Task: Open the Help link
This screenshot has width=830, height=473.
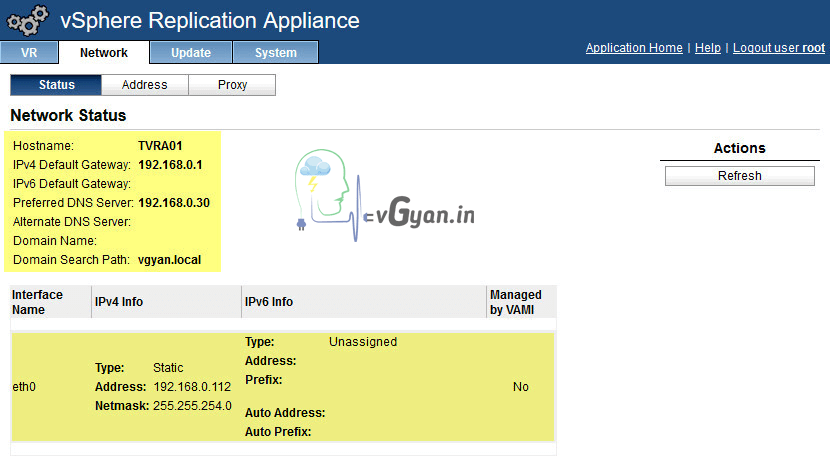Action: point(707,48)
